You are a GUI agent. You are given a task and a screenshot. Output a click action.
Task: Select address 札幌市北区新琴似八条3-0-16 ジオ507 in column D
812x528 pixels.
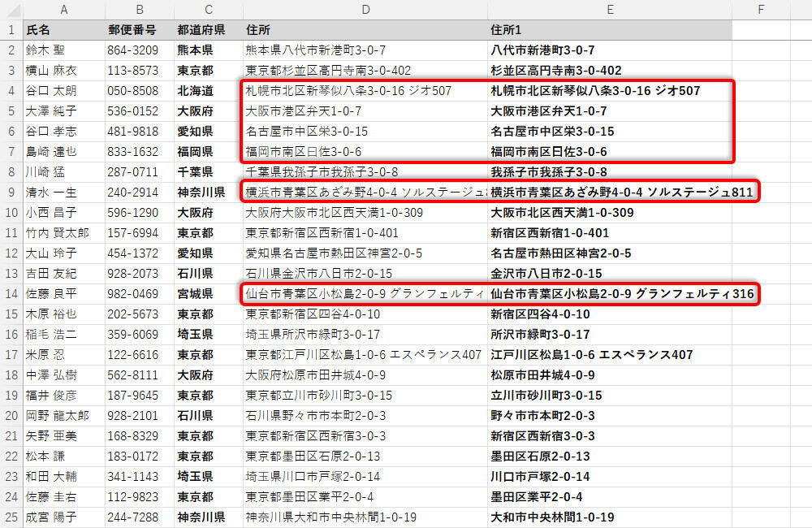(x=365, y=91)
